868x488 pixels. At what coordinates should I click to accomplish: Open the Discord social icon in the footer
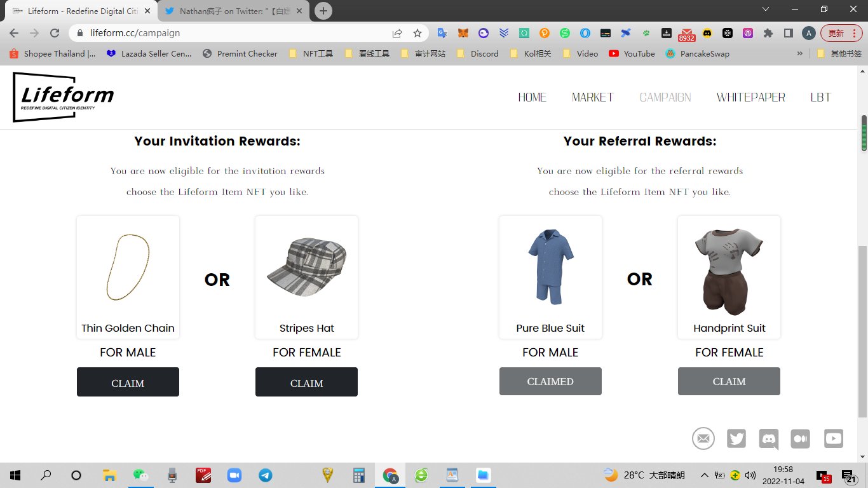(x=770, y=438)
